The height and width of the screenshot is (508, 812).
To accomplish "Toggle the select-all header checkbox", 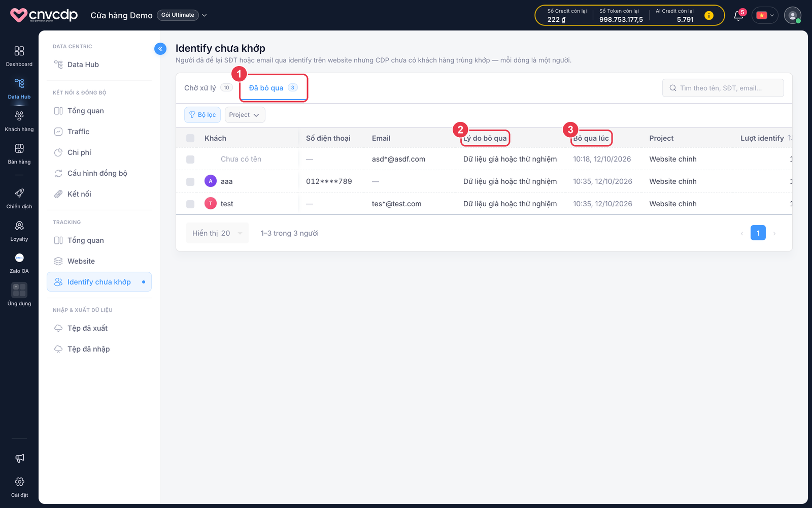I will point(190,138).
